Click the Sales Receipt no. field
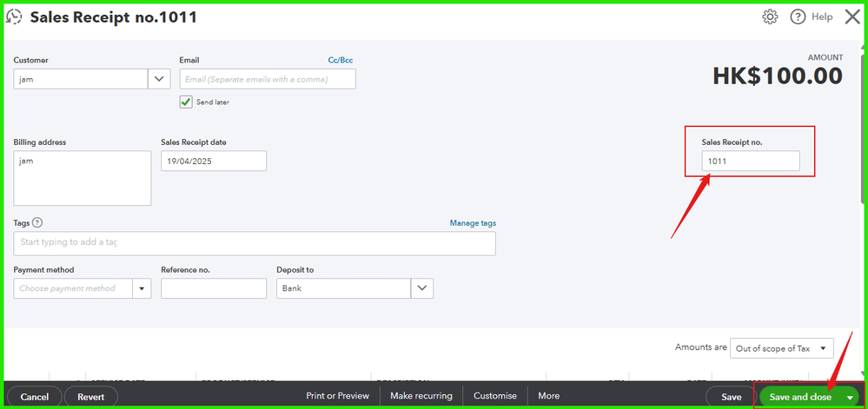 tap(751, 161)
